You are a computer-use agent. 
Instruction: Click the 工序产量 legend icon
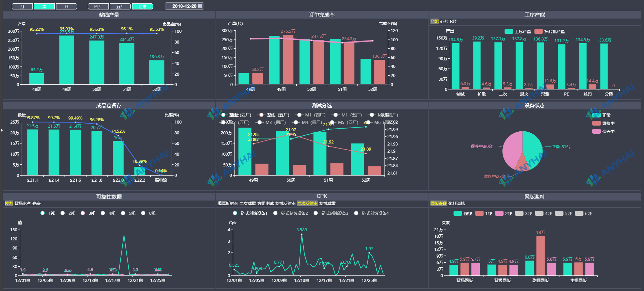pyautogui.click(x=509, y=31)
